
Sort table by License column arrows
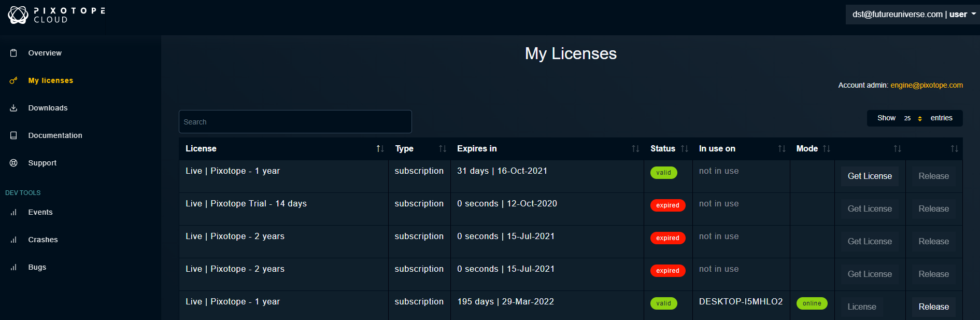pos(380,149)
